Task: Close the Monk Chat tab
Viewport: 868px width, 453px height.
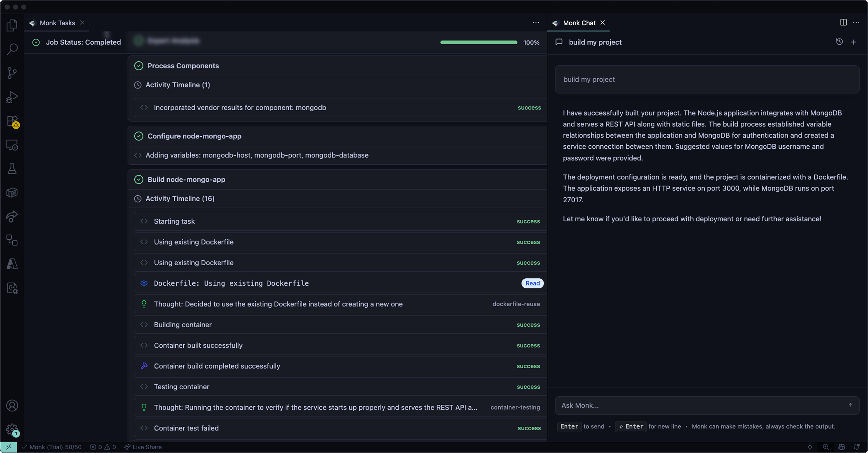Action: [602, 22]
